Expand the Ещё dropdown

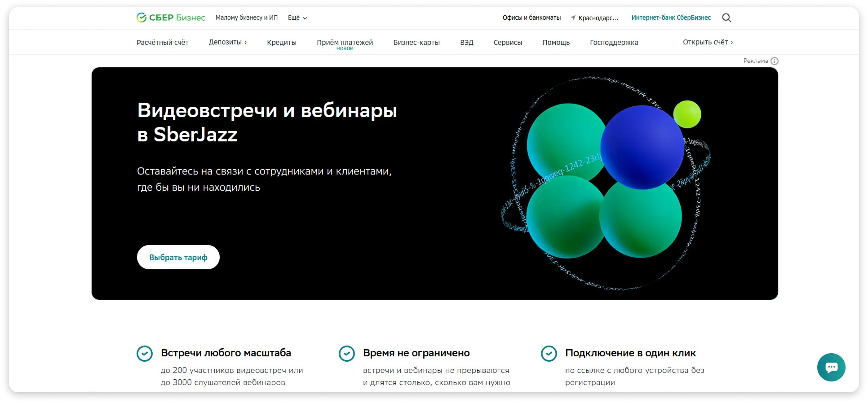pos(297,18)
